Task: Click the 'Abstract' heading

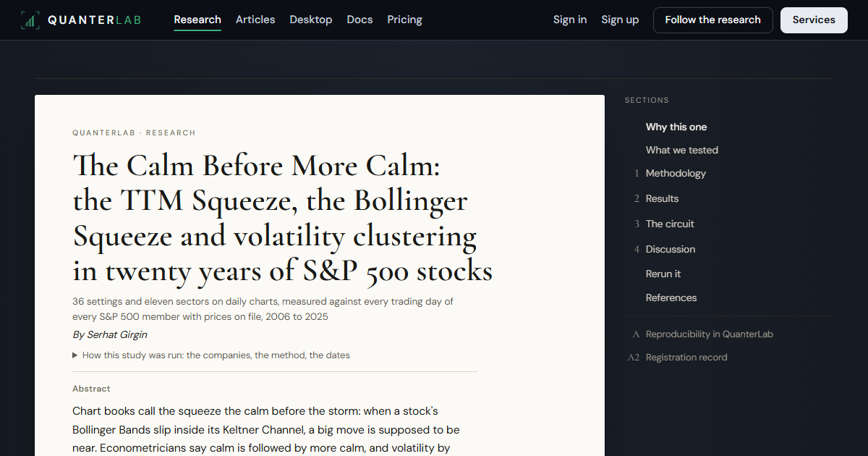Action: coord(91,389)
